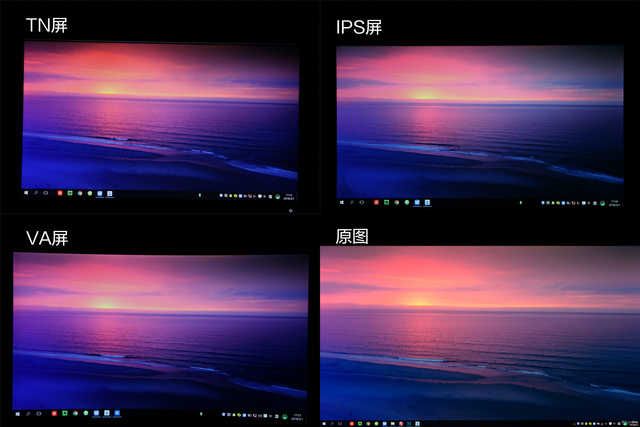Open Task View on the TN屏 screen
This screenshot has height=427, width=640.
point(46,193)
